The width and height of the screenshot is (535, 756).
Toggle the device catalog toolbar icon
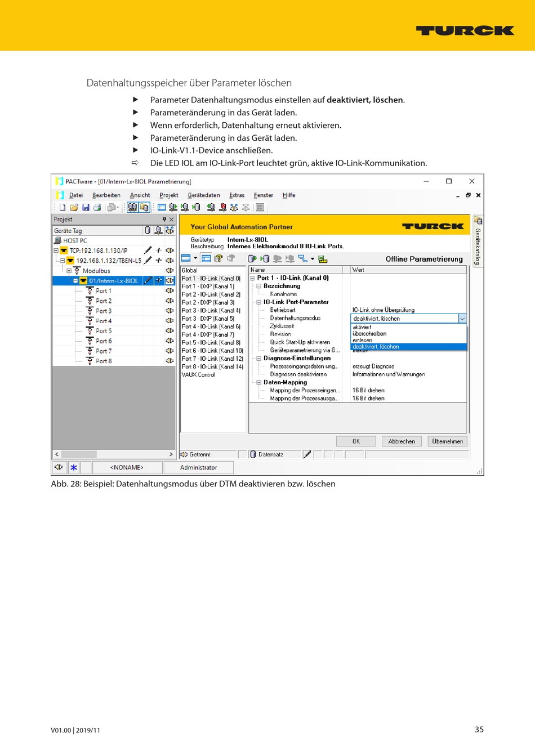pos(144,207)
